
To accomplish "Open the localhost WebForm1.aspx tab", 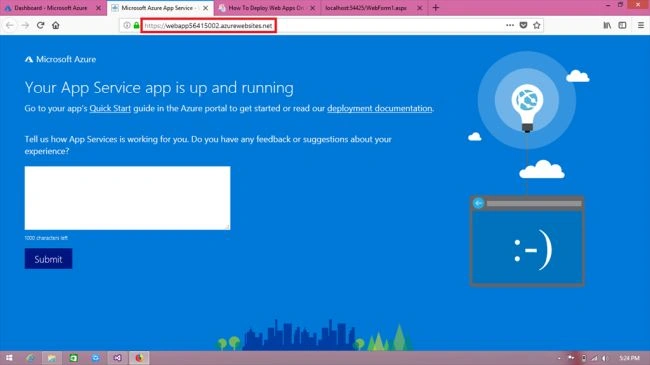I will [x=367, y=8].
